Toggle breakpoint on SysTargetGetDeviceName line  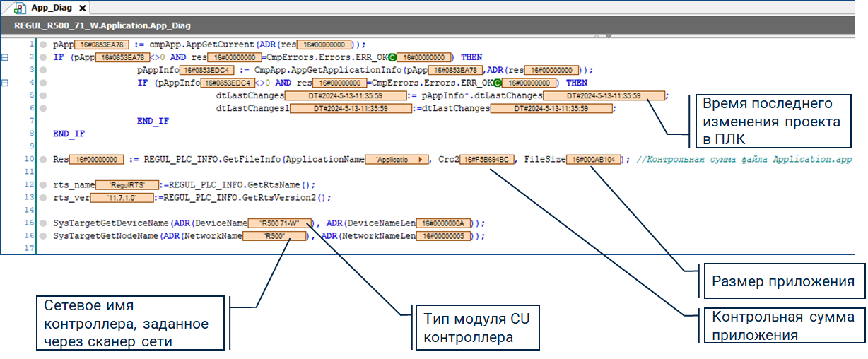pyautogui.click(x=43, y=223)
